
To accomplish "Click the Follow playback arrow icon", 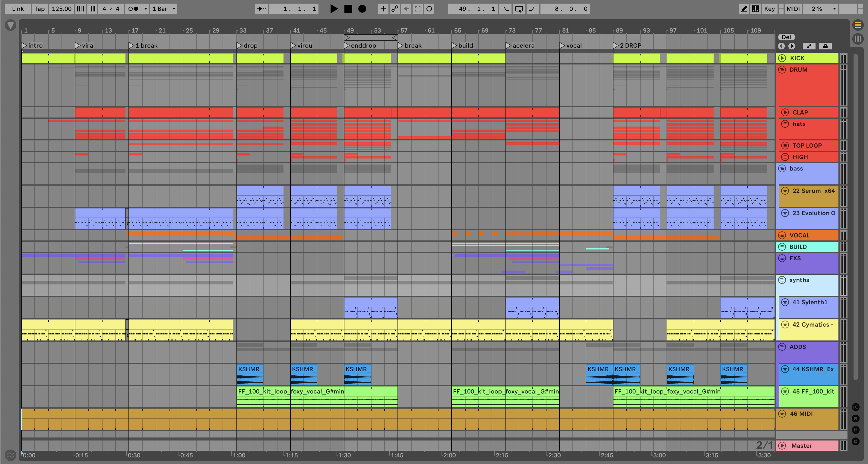I will [261, 9].
